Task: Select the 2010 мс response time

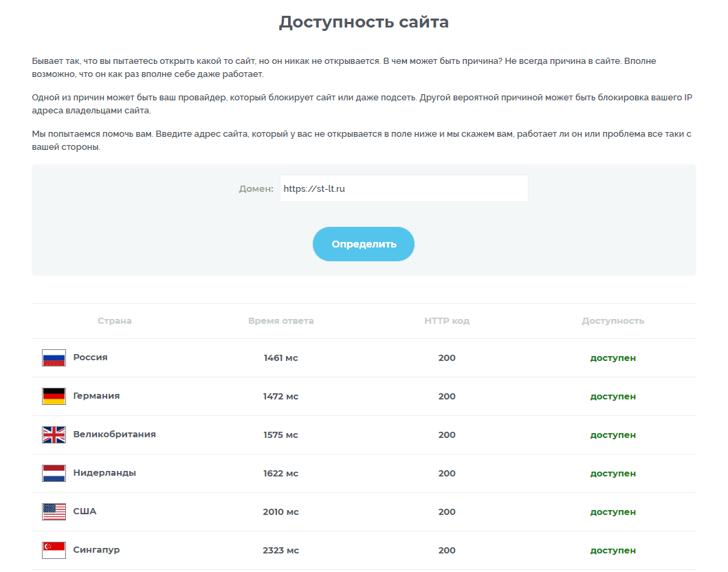Action: click(x=281, y=512)
